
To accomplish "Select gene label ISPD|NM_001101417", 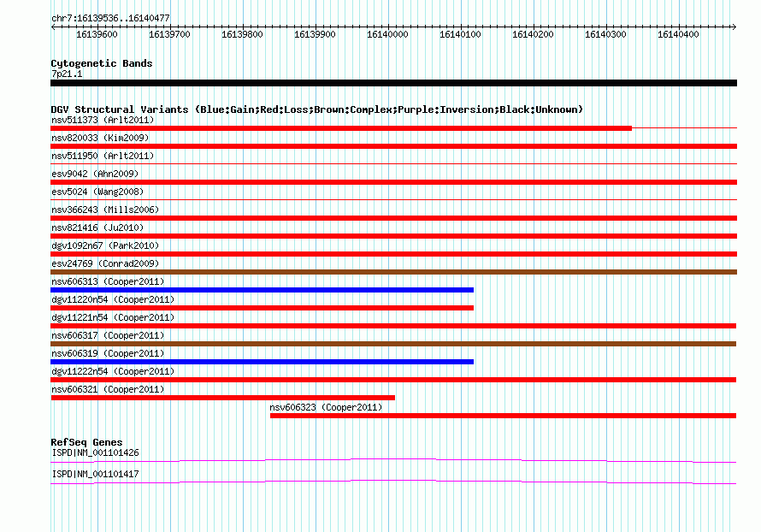I will [x=95, y=474].
